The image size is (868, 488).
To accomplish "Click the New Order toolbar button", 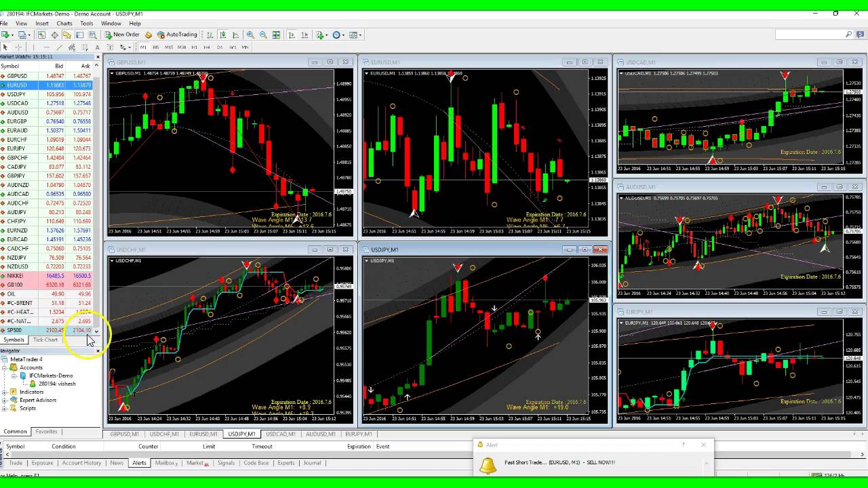I will coord(122,35).
